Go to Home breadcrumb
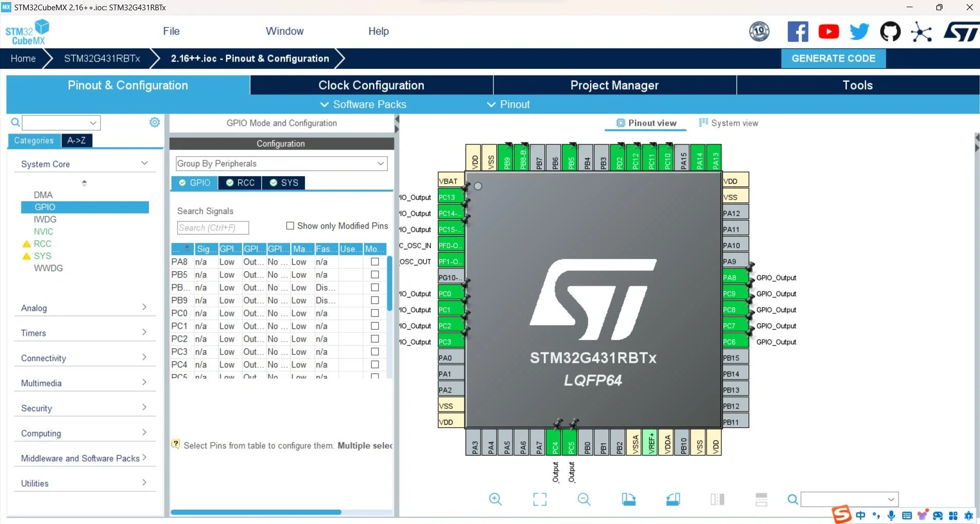 tap(23, 59)
